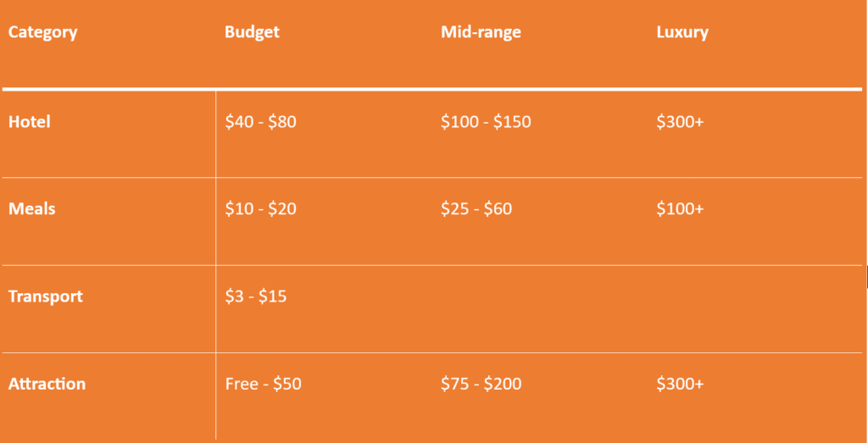This screenshot has height=443, width=868.
Task: Select the empty Transport luxury cell
Action: [x=754, y=307]
